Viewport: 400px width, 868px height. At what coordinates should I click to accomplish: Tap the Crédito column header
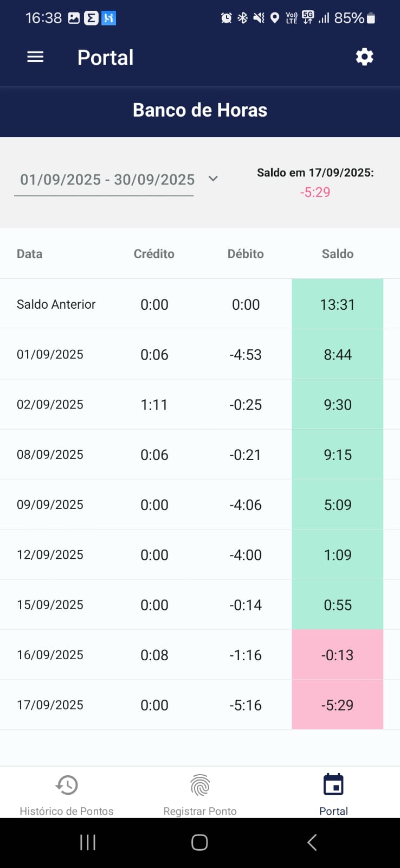point(154,254)
